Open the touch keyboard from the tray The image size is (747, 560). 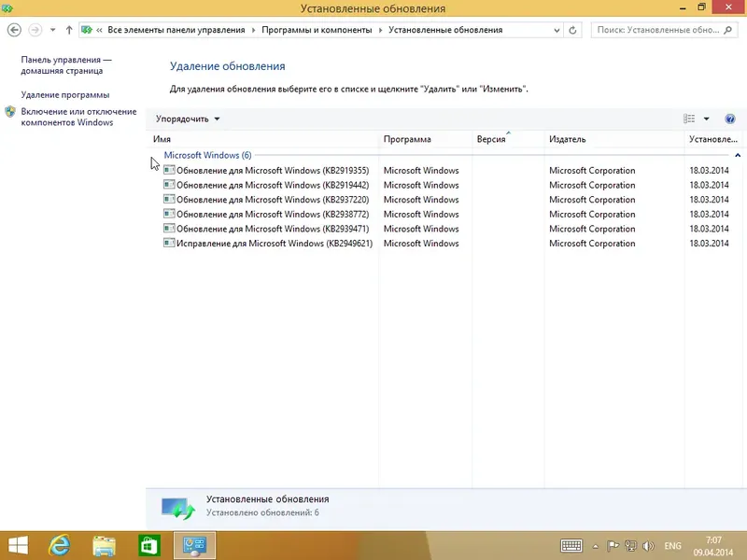click(571, 546)
